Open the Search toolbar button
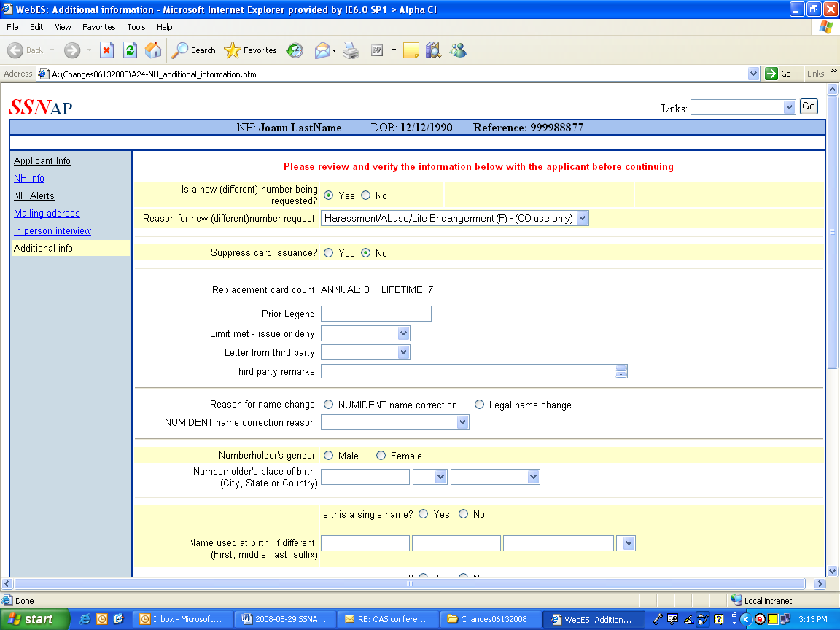Viewport: 840px width, 630px height. click(x=194, y=50)
